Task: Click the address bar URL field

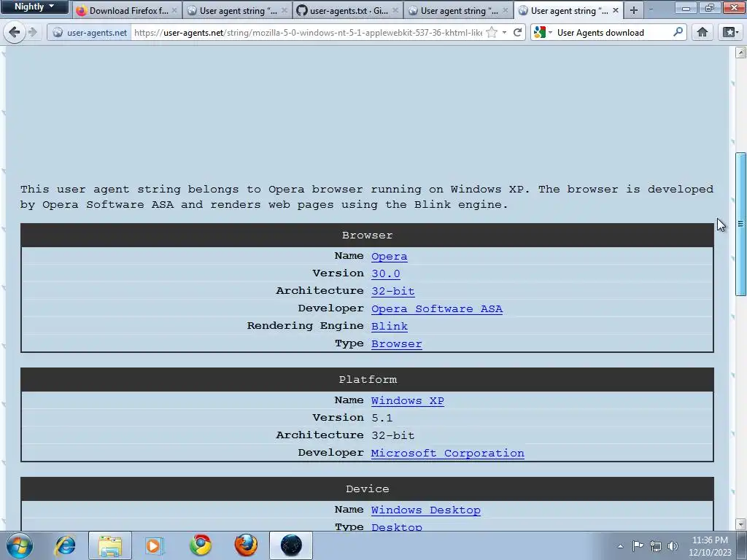Action: point(307,32)
